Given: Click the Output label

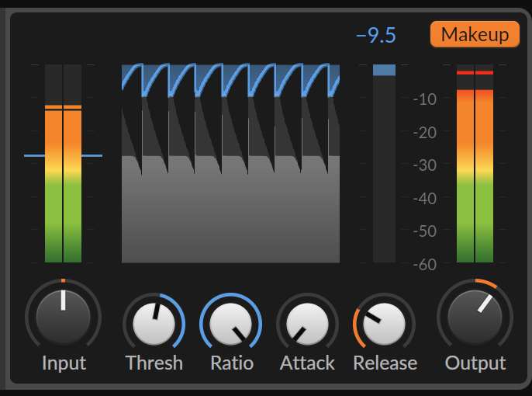Looking at the screenshot, I should [x=475, y=363].
